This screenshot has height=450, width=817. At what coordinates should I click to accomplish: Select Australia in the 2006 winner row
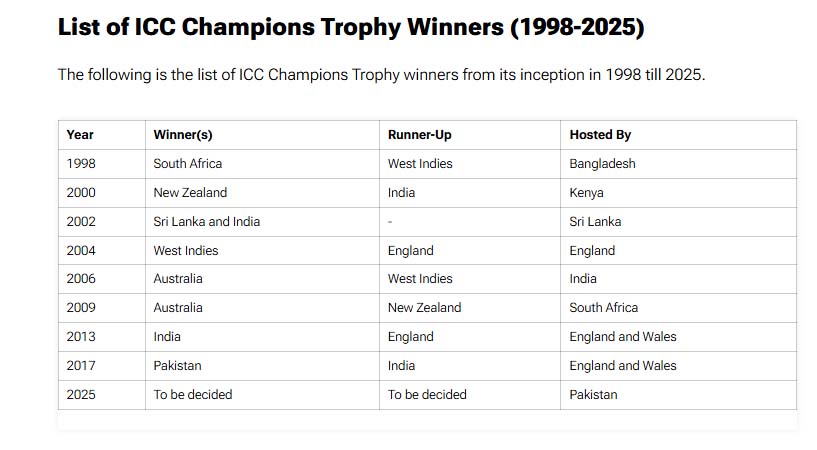click(x=178, y=279)
